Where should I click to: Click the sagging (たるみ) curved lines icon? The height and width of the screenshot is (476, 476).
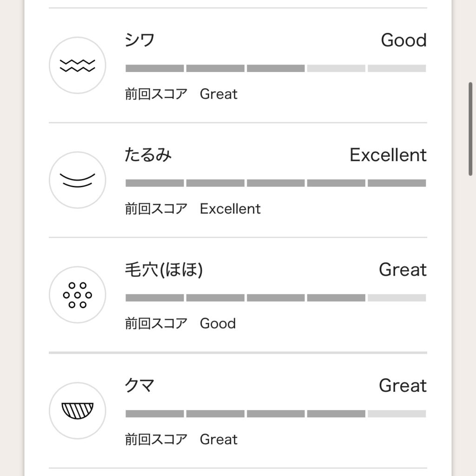pyautogui.click(x=77, y=180)
